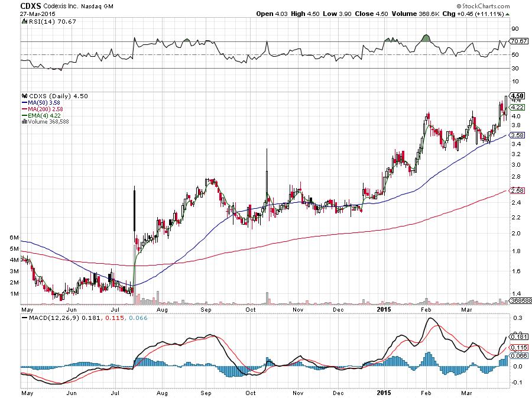Click the 27-Mar-2015 date label
532x398 pixels.
coord(37,14)
